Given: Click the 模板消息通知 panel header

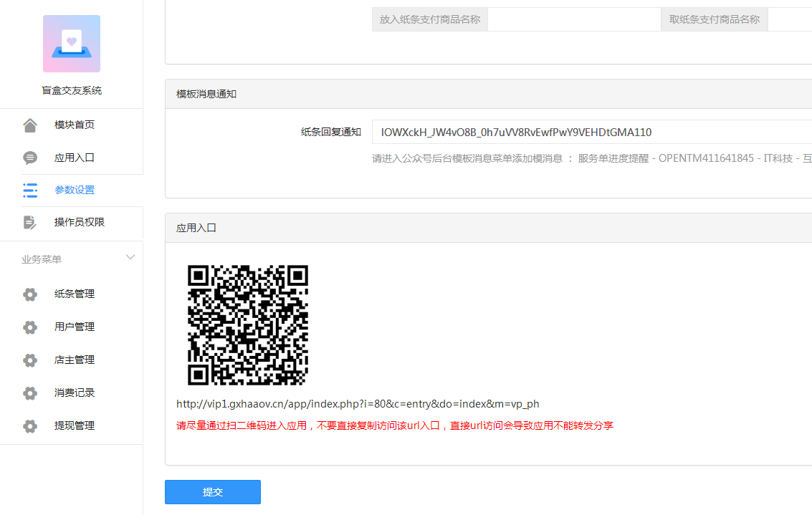Looking at the screenshot, I should (x=488, y=95).
